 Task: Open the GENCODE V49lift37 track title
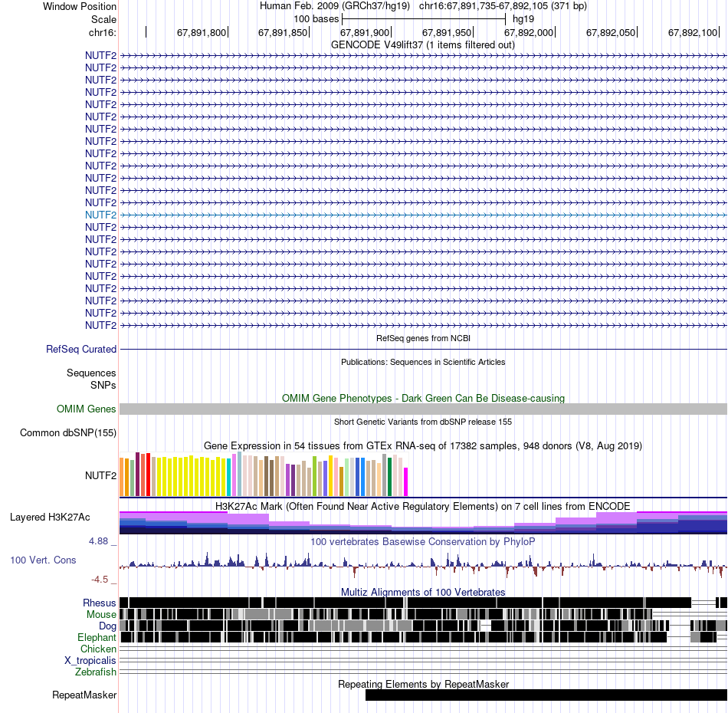point(422,45)
